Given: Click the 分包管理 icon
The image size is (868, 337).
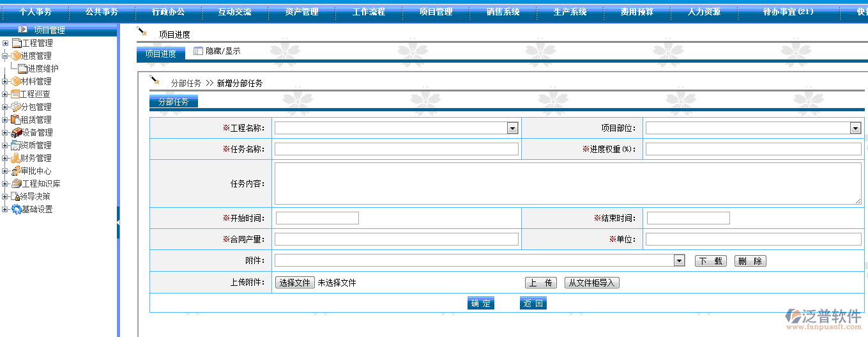Looking at the screenshot, I should coord(16,107).
